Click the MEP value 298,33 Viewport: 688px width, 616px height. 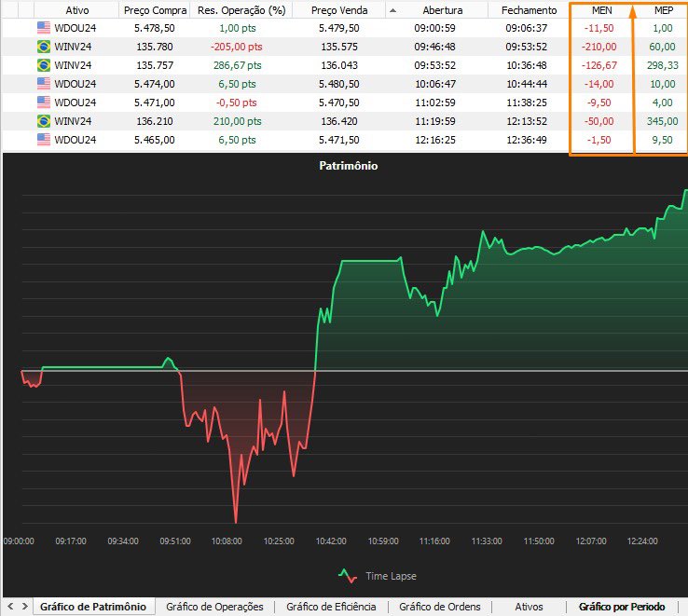click(x=662, y=65)
